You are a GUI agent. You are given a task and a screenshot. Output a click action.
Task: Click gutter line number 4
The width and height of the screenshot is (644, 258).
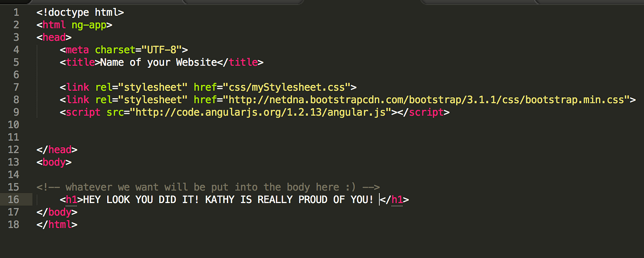click(17, 50)
